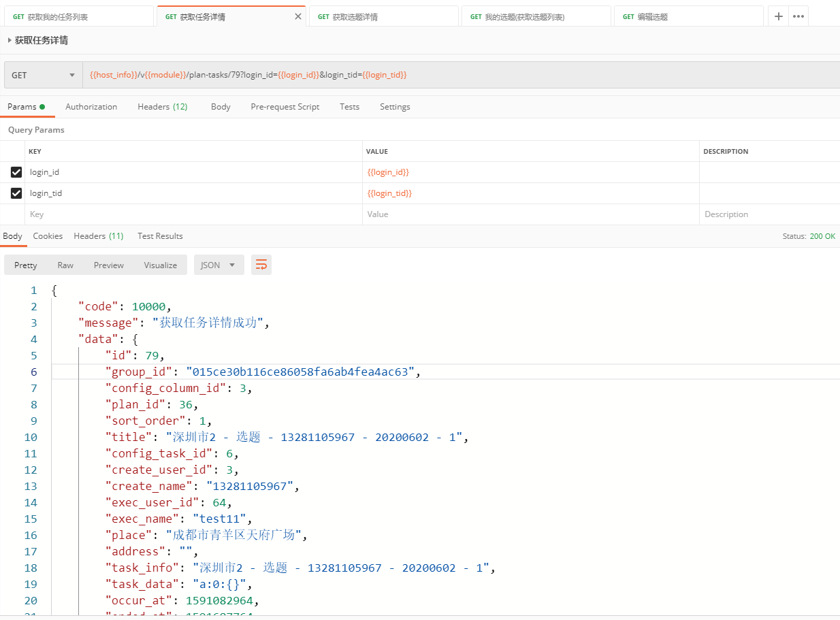
Task: Uncheck the login_id parameter checkbox
Action: click(16, 172)
